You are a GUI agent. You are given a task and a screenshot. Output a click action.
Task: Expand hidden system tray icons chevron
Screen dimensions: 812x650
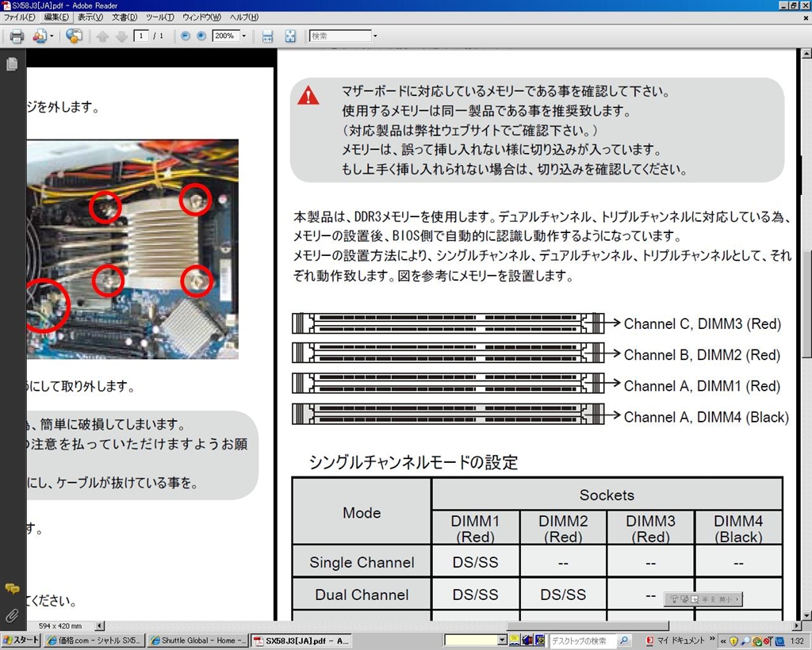[x=723, y=640]
